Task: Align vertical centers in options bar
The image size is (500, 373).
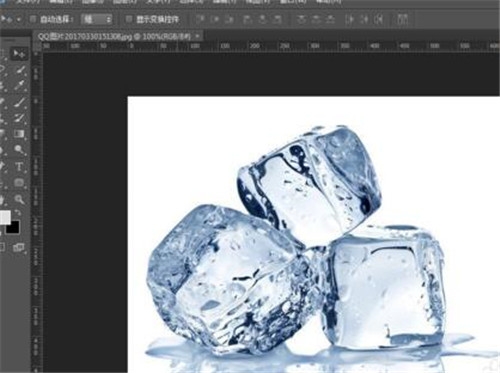Action: tap(215, 19)
